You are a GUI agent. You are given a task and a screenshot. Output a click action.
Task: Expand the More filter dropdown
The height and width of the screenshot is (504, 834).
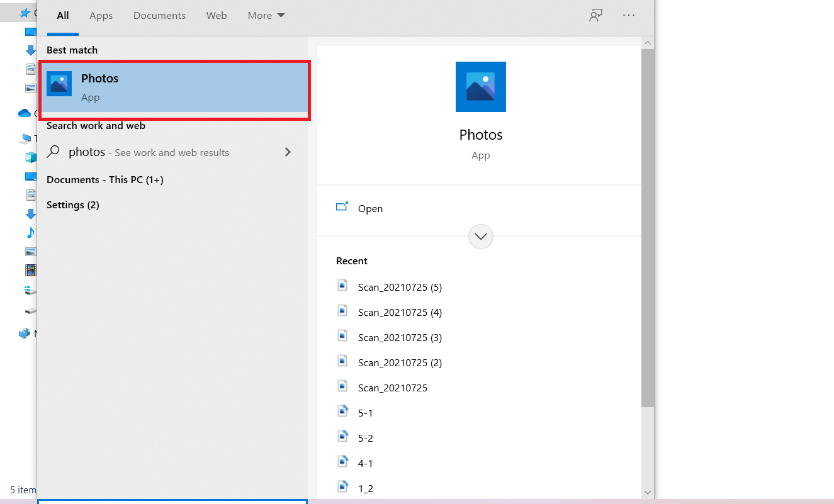click(266, 16)
